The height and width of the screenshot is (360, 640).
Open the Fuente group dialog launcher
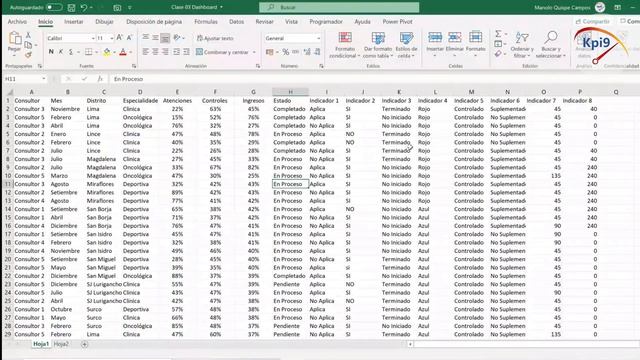pyautogui.click(x=134, y=66)
